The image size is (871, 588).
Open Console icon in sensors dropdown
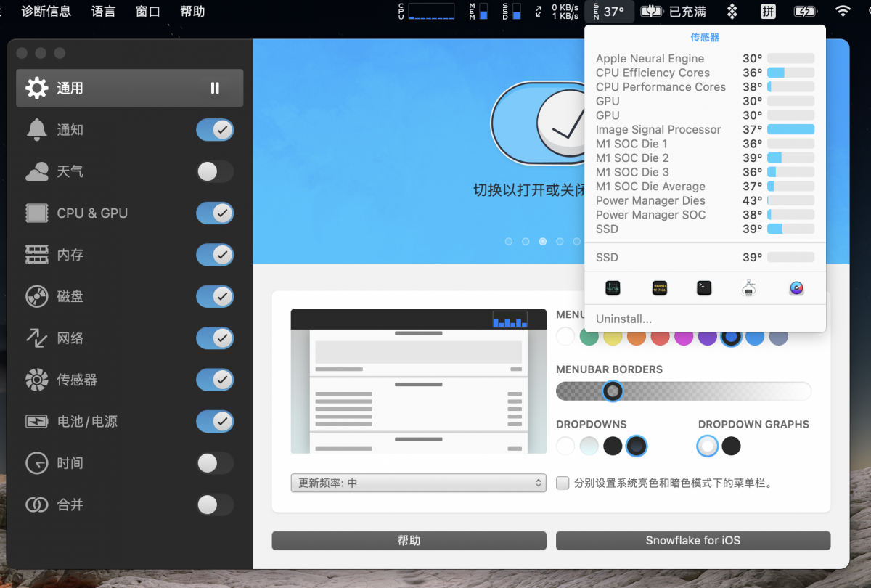659,288
